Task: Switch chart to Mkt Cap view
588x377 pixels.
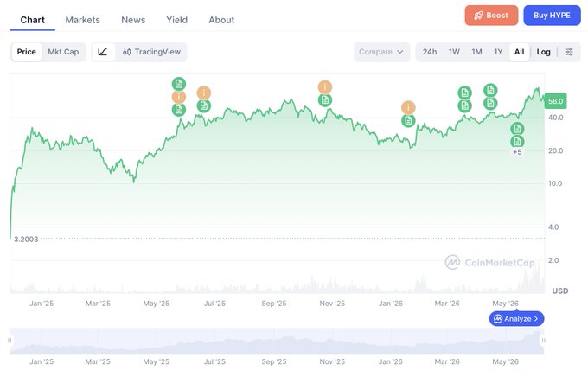Action: point(63,52)
